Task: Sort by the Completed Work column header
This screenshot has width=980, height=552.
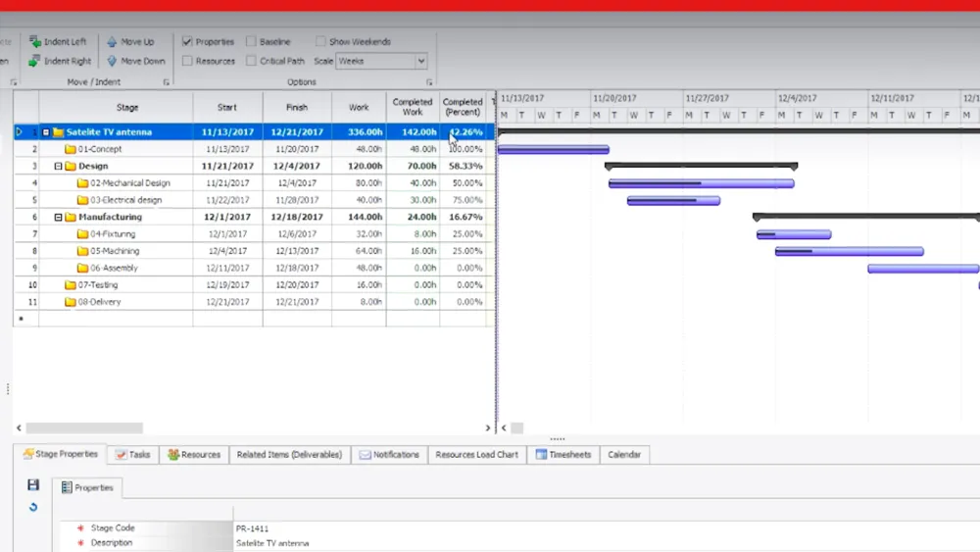Action: (x=413, y=107)
